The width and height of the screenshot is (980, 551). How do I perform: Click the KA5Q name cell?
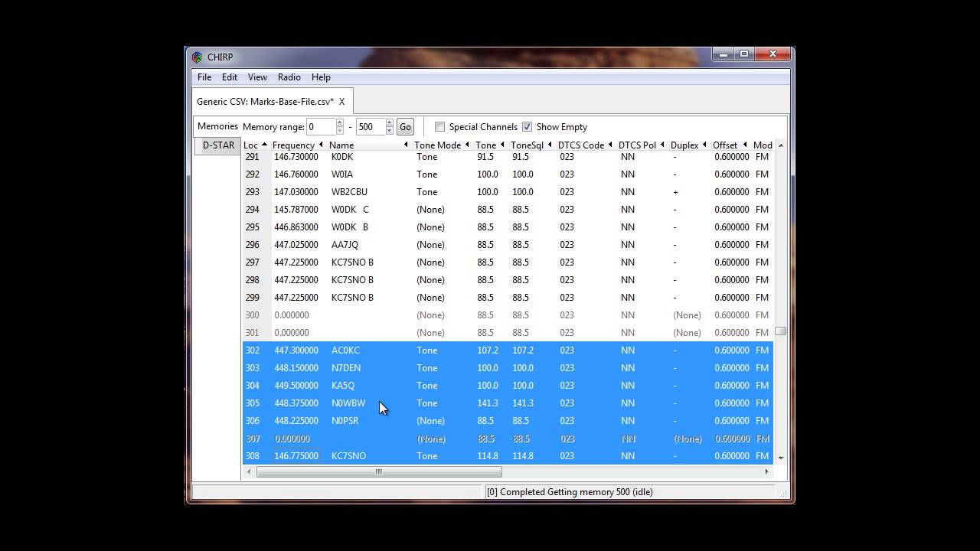[x=343, y=386]
